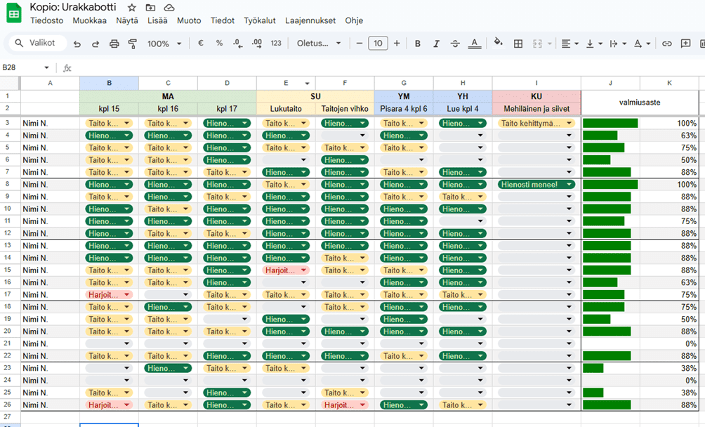706x428 pixels.
Task: Open the Oletus font dropdown
Action: tap(319, 44)
